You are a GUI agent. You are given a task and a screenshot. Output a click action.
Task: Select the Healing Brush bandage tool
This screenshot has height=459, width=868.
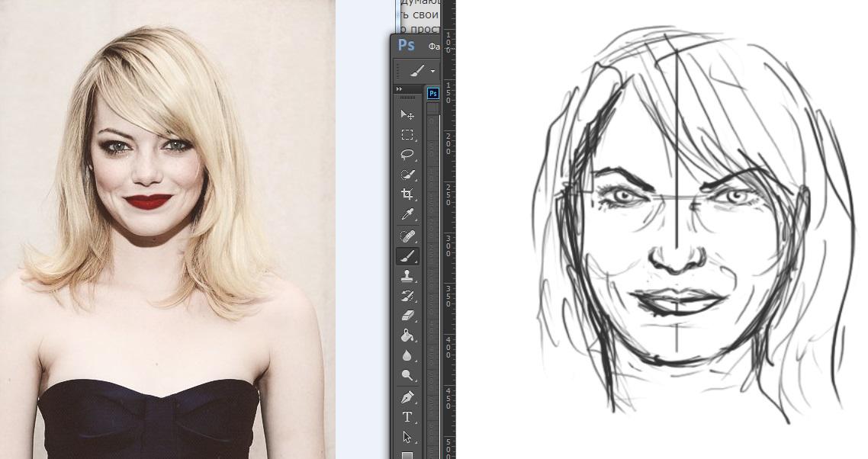pyautogui.click(x=407, y=236)
